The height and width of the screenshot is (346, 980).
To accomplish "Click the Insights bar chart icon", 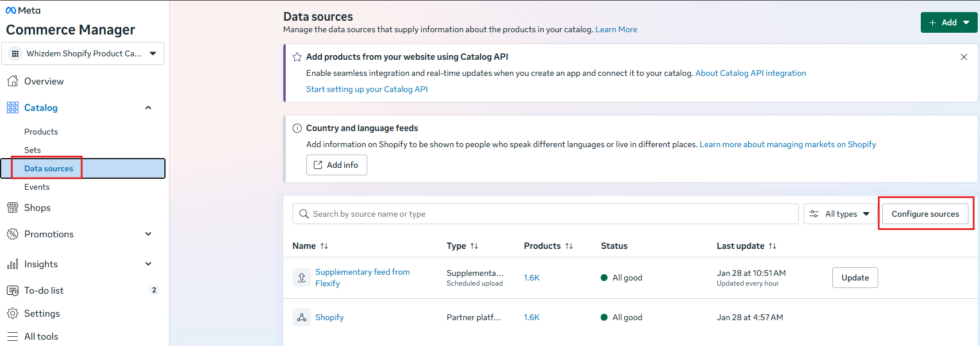I will [x=13, y=264].
